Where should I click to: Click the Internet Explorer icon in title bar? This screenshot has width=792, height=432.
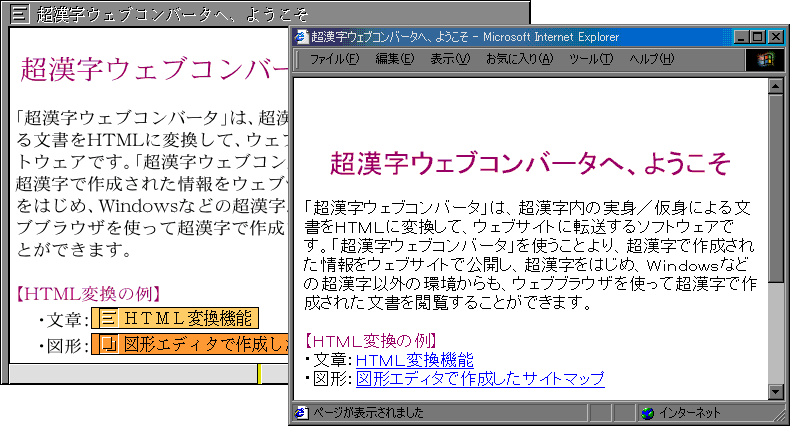301,37
